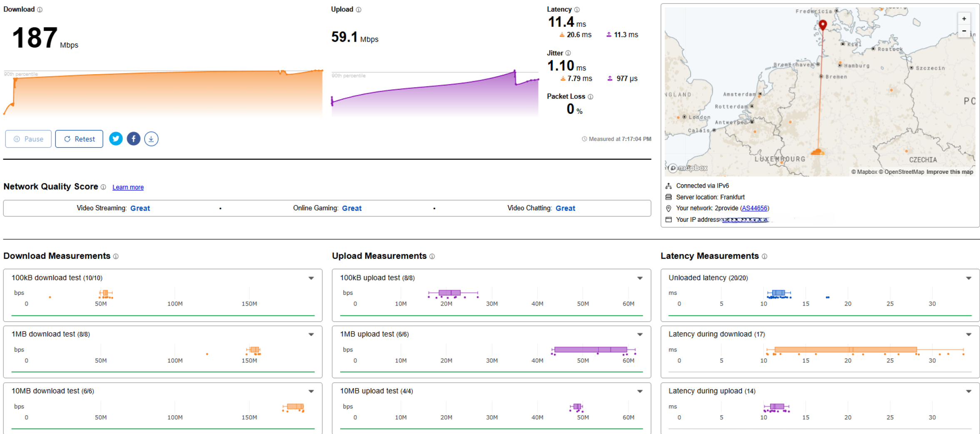
Task: Click info icon beside Network Quality Score
Action: point(103,187)
